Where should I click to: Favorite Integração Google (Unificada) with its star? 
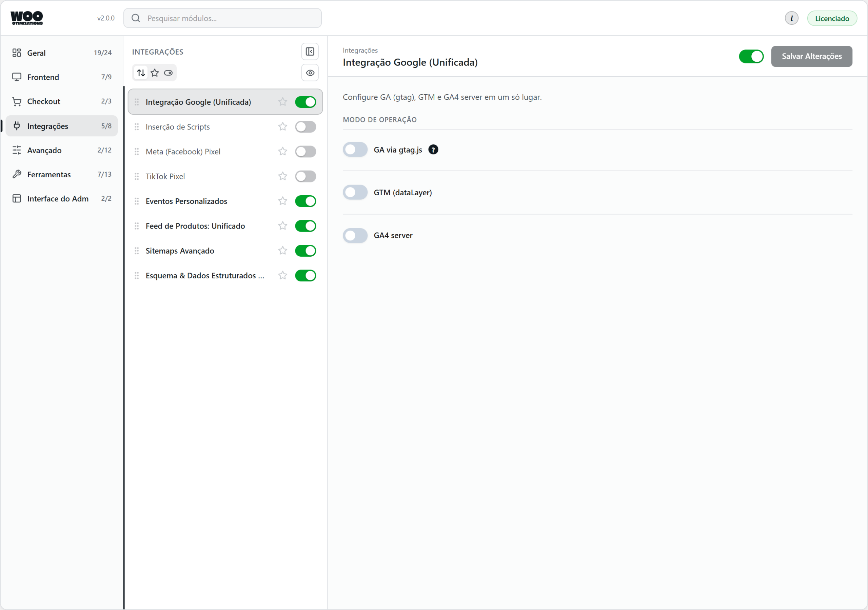tap(282, 102)
